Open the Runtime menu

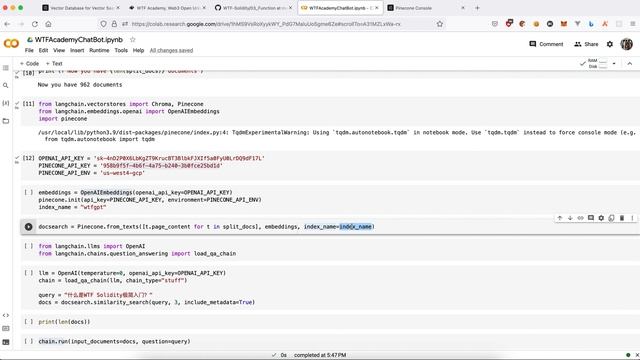tap(99, 51)
